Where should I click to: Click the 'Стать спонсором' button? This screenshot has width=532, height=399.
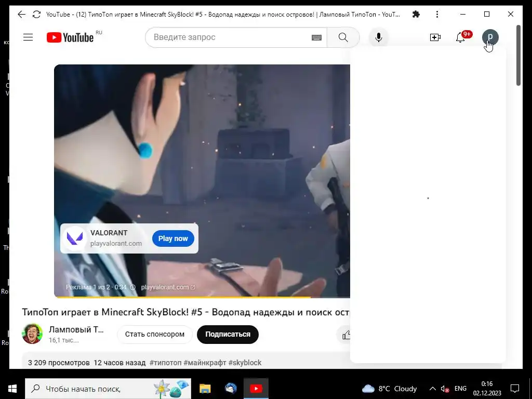pyautogui.click(x=155, y=334)
